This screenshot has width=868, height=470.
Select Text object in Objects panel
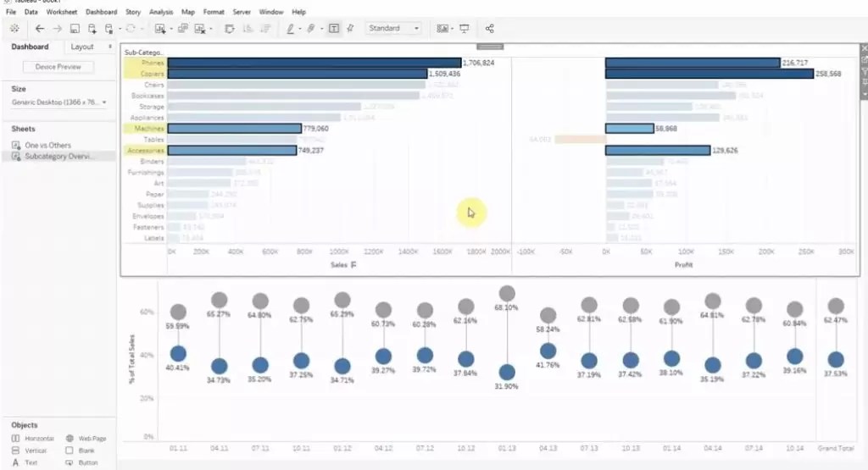tap(25, 463)
